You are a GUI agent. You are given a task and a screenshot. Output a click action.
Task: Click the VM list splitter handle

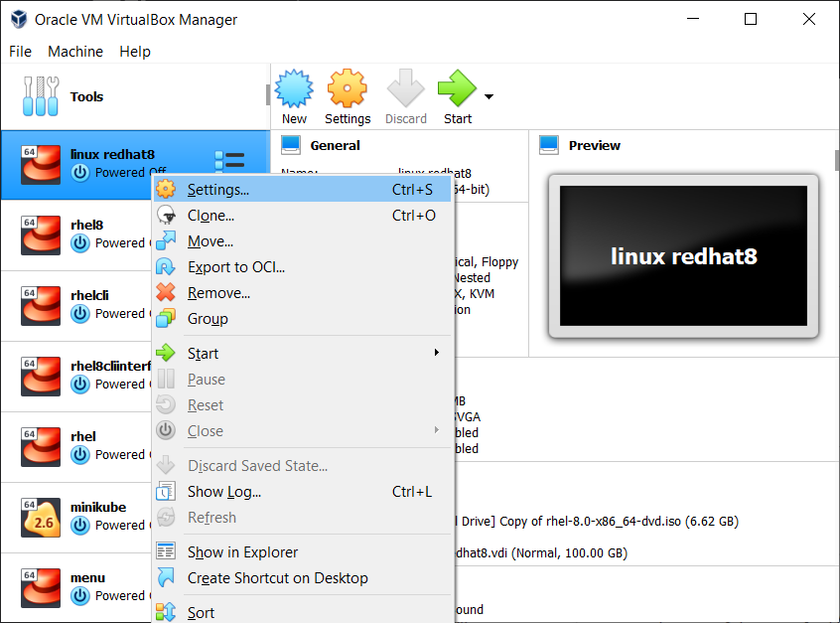click(x=268, y=95)
